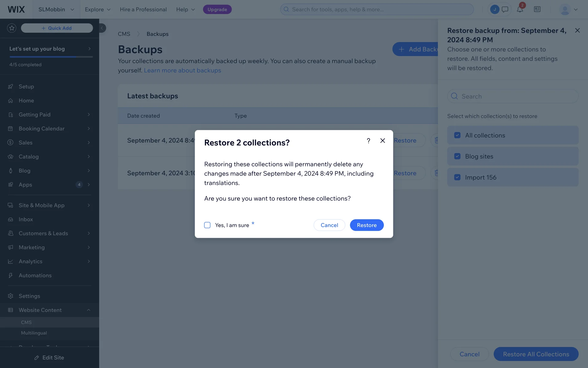Click the WIX logo
The width and height of the screenshot is (588, 368).
[x=16, y=10]
